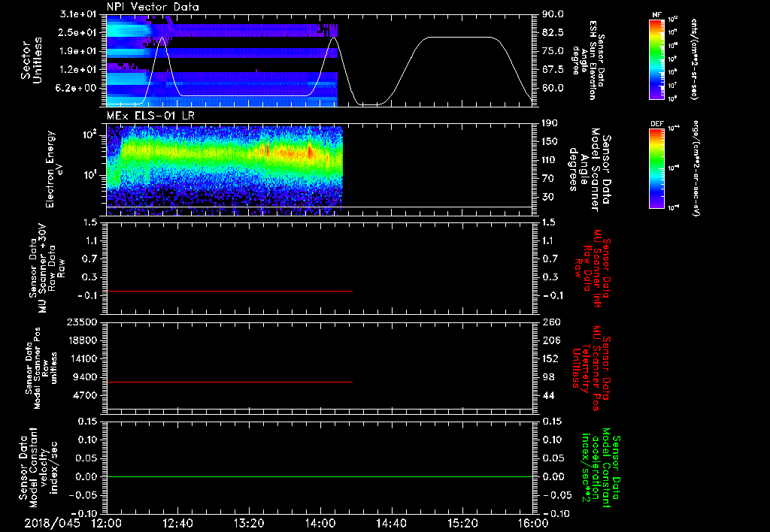
Task: Click the '190' scanner angle tick
Action: pyautogui.click(x=550, y=123)
